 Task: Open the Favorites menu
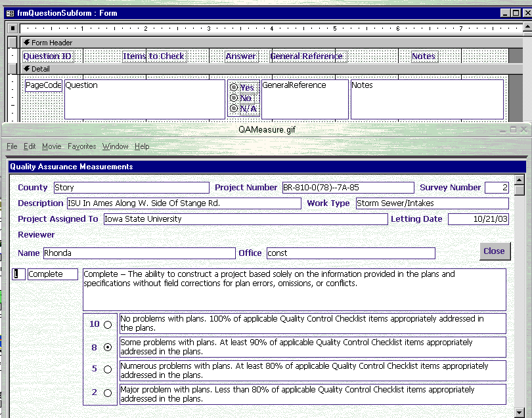pyautogui.click(x=81, y=146)
